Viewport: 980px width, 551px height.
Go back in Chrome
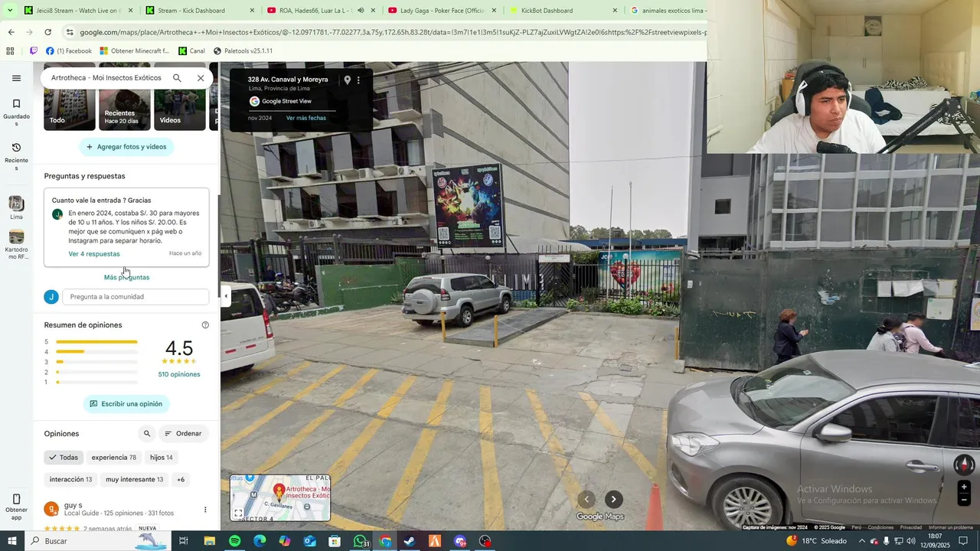tap(11, 32)
